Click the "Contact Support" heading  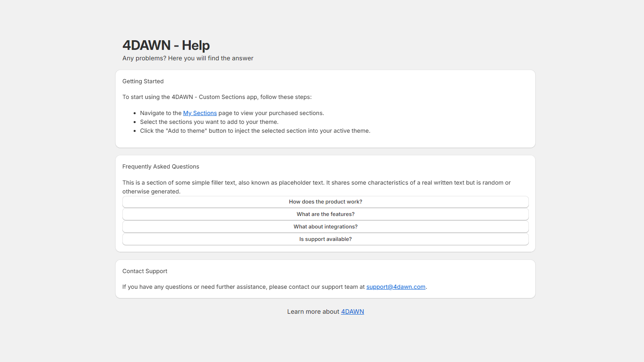tap(145, 271)
